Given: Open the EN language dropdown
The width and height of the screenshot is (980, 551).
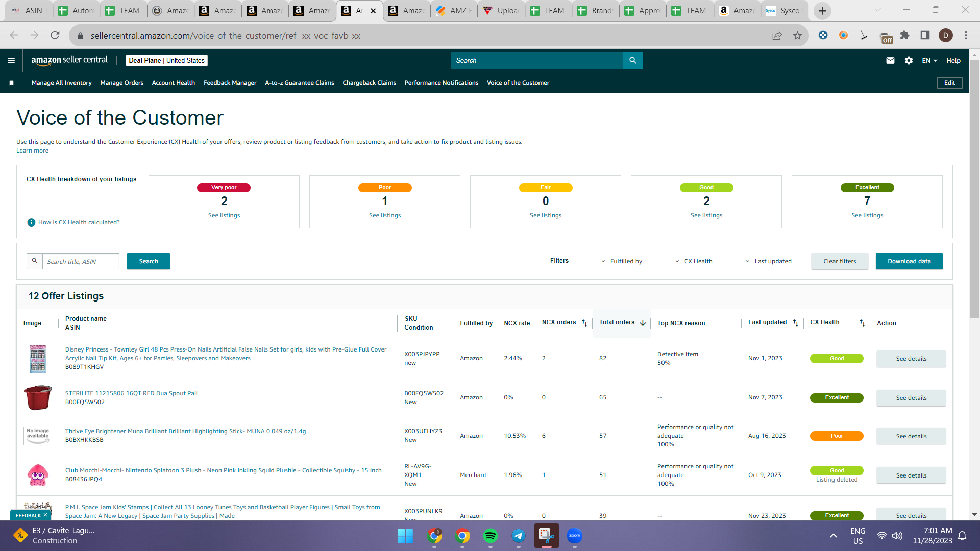Looking at the screenshot, I should click(x=929, y=60).
